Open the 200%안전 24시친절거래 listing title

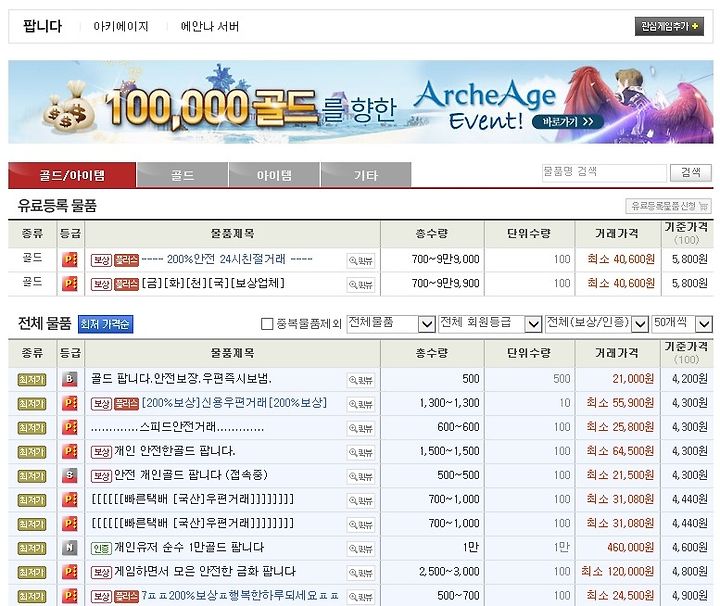(x=227, y=259)
